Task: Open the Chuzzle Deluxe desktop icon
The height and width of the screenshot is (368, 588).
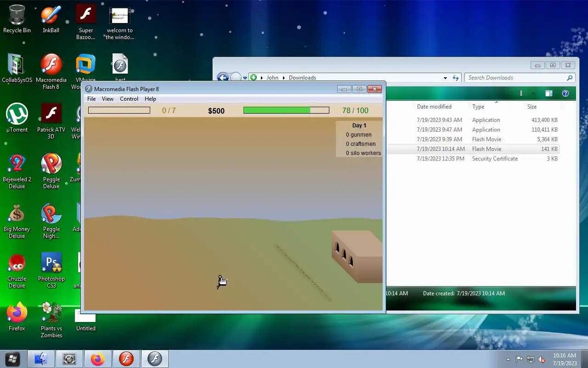Action: [17, 270]
